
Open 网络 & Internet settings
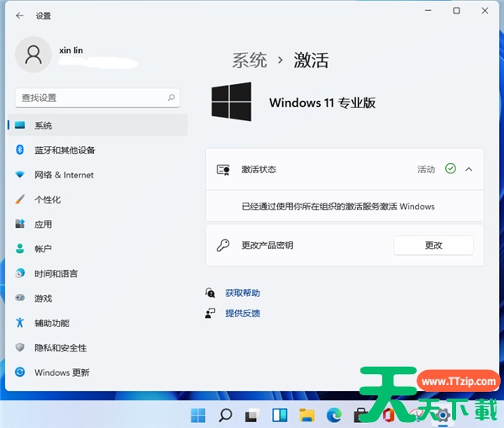97,175
